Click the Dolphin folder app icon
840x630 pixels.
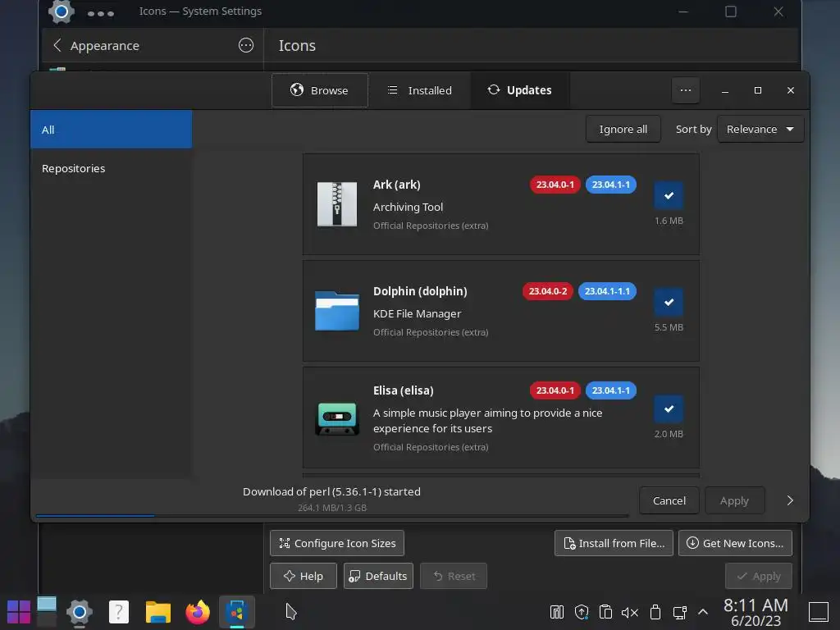pos(337,311)
